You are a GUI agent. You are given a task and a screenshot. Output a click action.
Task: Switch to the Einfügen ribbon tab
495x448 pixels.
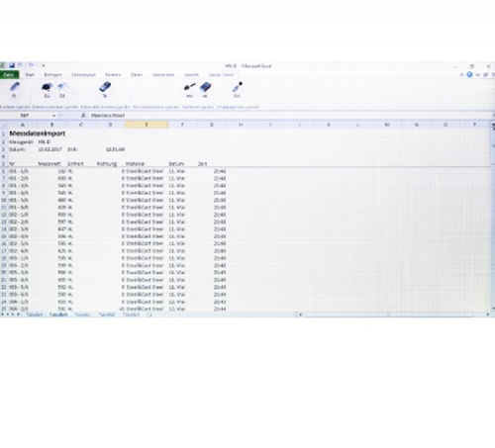point(52,75)
